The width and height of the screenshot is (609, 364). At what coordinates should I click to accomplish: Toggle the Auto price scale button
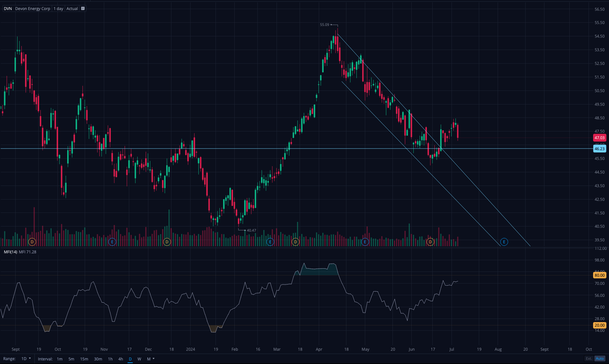click(x=600, y=358)
